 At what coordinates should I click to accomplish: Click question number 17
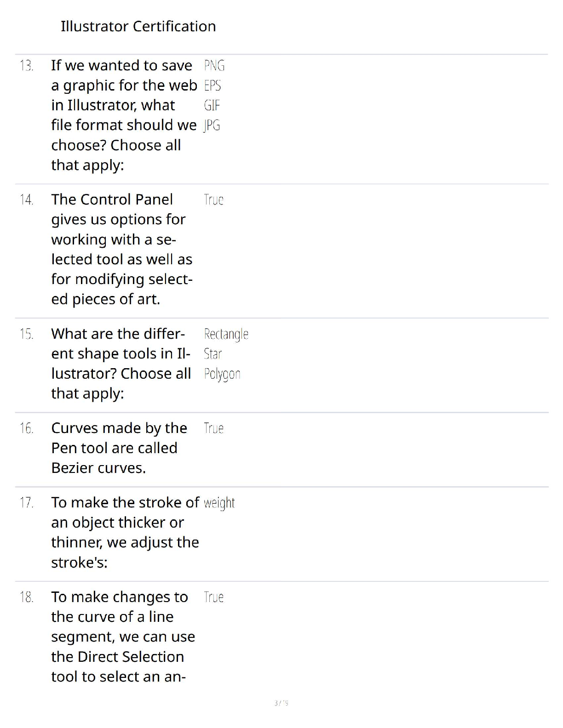coord(27,503)
